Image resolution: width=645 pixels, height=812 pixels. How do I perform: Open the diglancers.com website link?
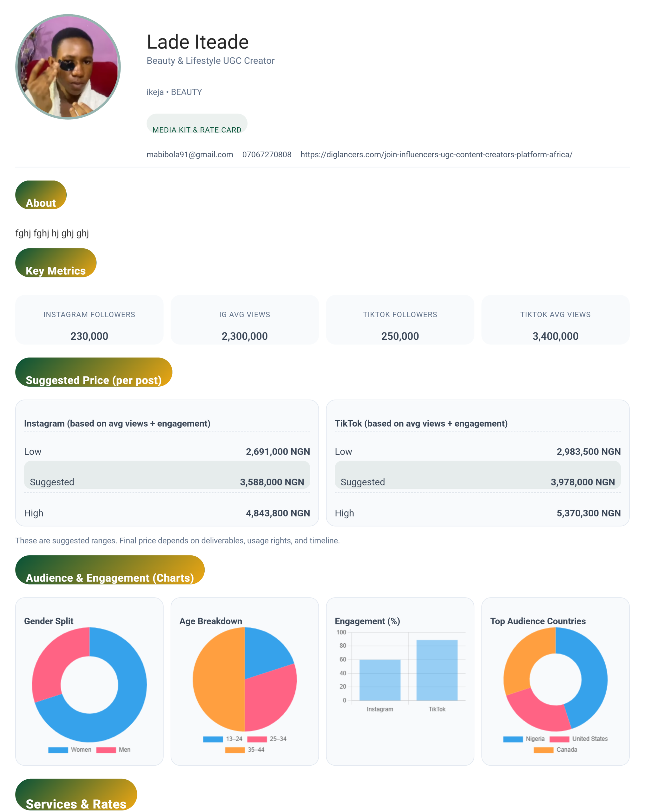pos(436,154)
